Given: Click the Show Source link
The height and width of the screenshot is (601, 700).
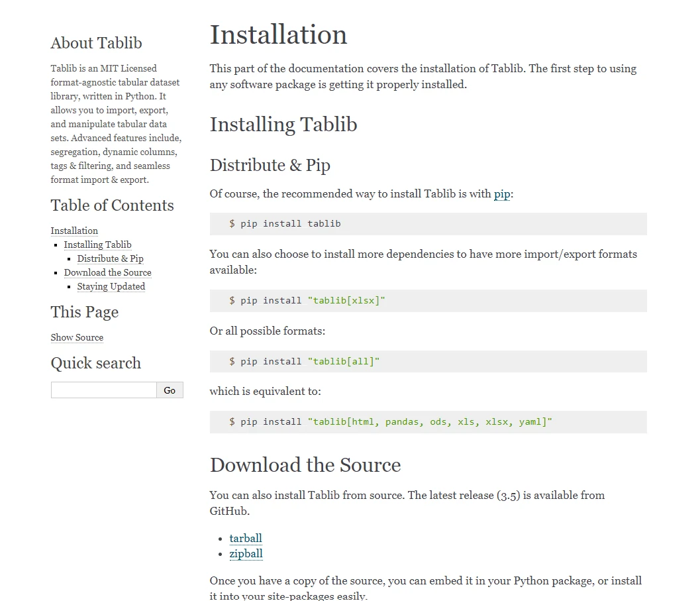Looking at the screenshot, I should click(x=77, y=337).
